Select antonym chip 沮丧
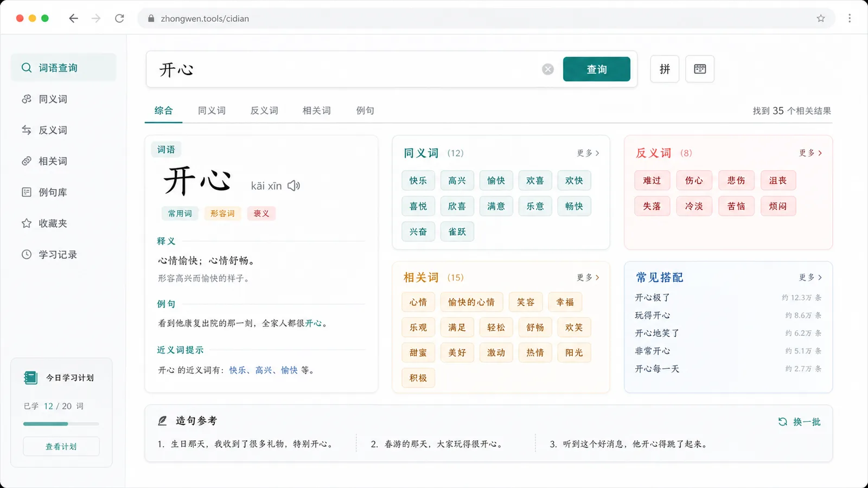The height and width of the screenshot is (488, 868). pos(778,181)
